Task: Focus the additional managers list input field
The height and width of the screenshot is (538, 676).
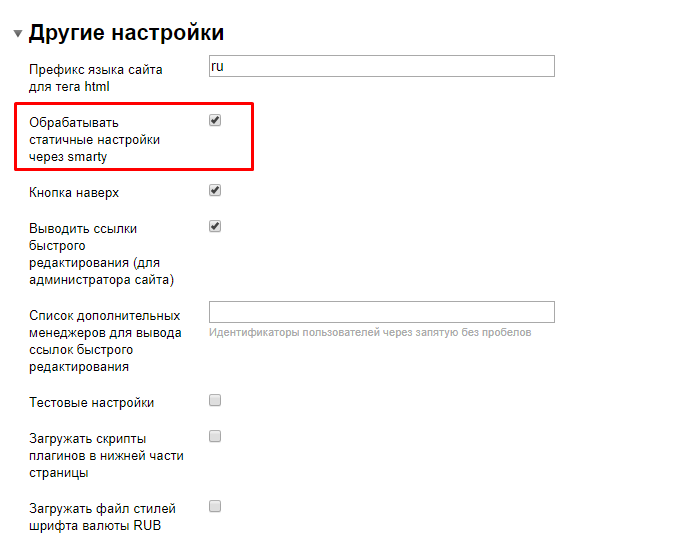Action: click(381, 312)
